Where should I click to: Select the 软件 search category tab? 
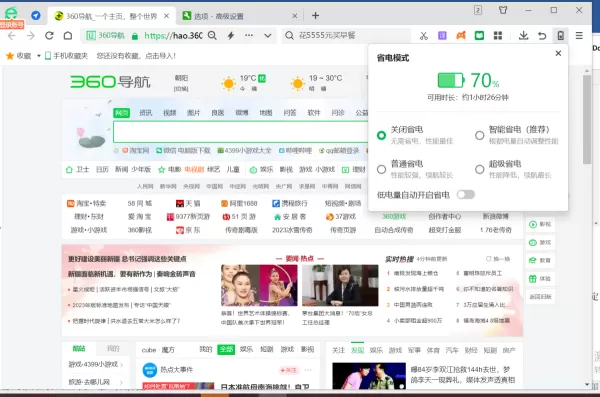[x=314, y=113]
